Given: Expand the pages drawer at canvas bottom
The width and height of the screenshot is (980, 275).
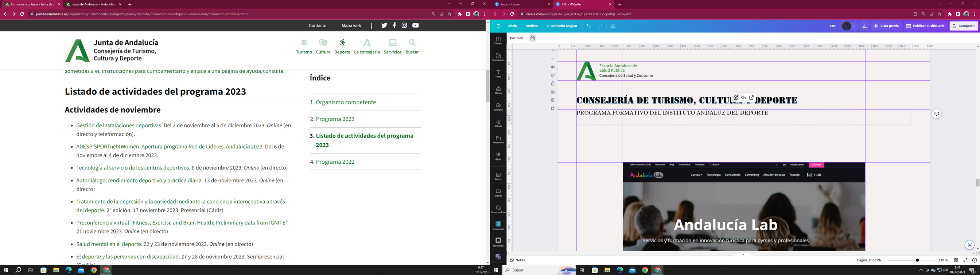Looking at the screenshot, I should 743,255.
